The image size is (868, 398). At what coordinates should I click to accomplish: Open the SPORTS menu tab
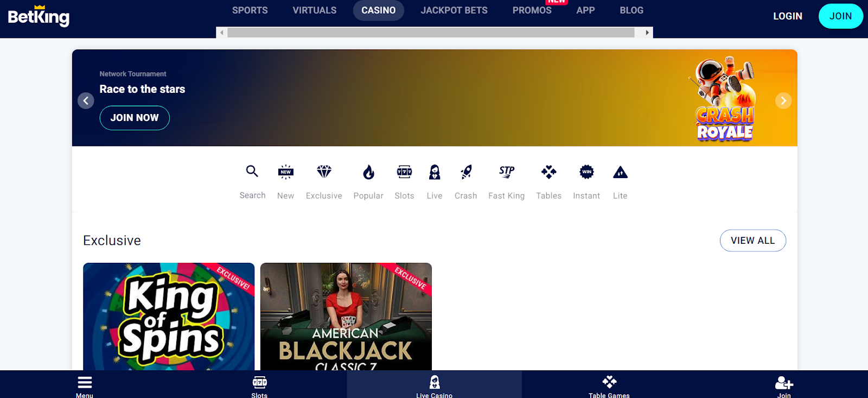tap(250, 10)
